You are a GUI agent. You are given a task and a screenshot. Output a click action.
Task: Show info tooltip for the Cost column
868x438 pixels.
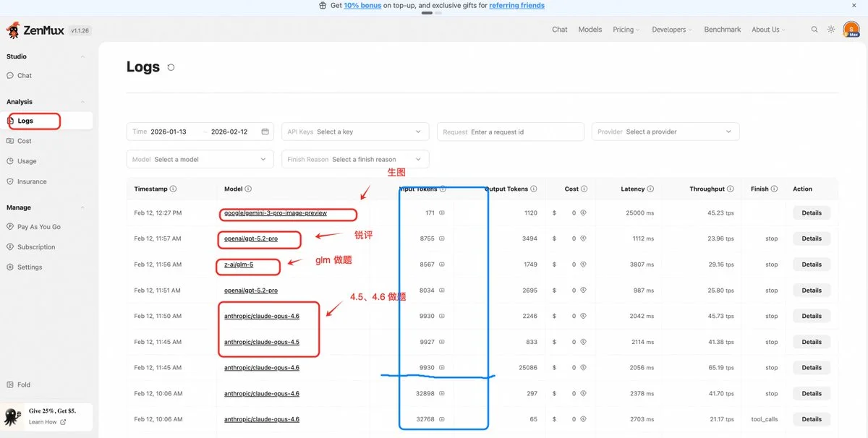tap(584, 189)
